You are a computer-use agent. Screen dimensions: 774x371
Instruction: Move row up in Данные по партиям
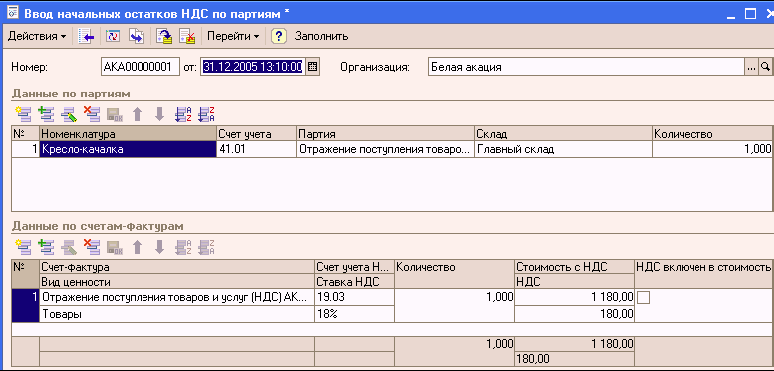pos(137,114)
